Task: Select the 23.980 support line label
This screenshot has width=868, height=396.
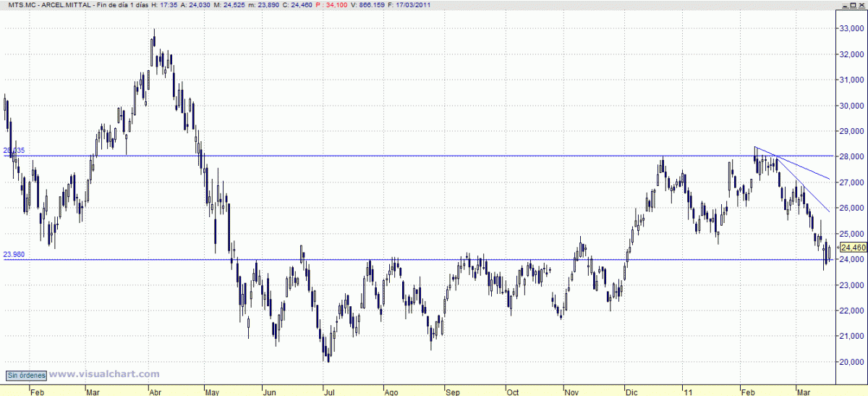Action: click(x=14, y=254)
